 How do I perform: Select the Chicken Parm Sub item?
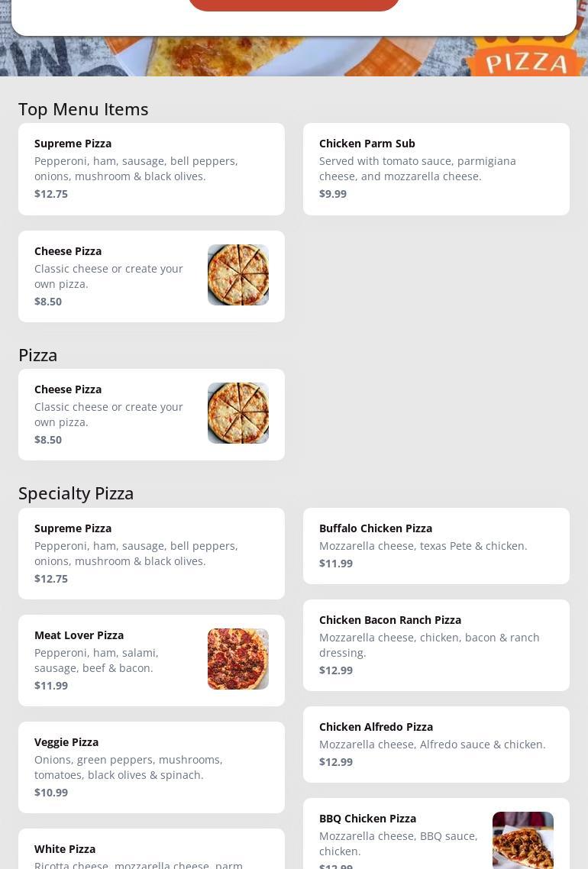click(436, 169)
